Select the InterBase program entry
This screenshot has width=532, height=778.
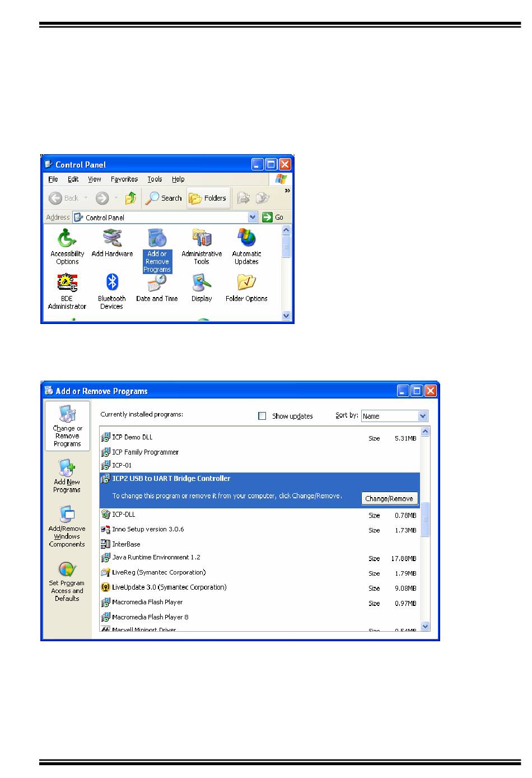[x=260, y=544]
